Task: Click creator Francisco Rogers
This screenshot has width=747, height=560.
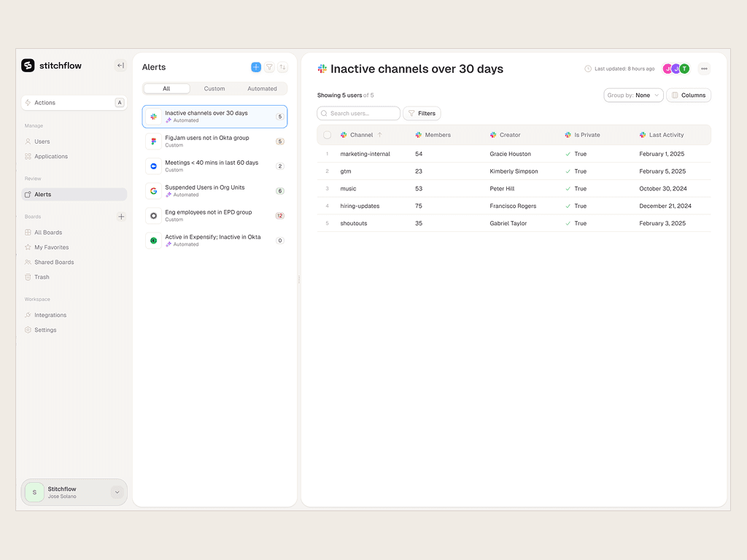Action: [513, 206]
